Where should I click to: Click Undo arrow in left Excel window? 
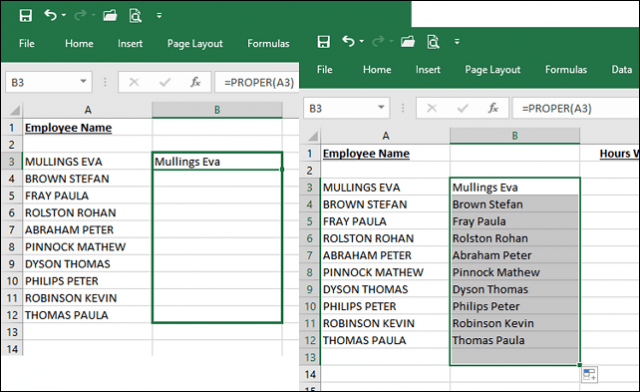(50, 16)
